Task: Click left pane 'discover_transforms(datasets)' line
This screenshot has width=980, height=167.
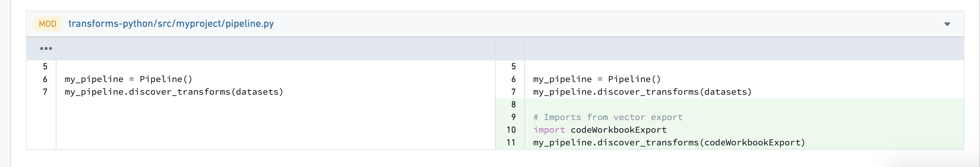Action: (174, 91)
